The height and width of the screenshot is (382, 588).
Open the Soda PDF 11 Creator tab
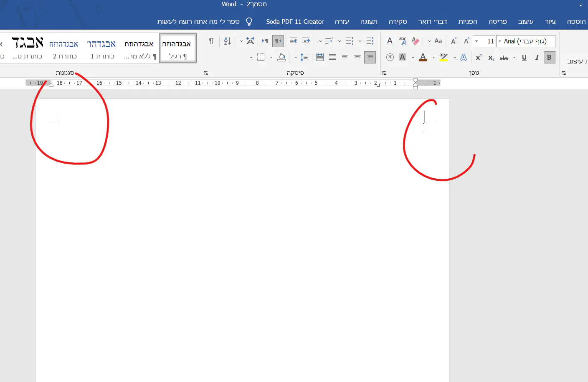pos(295,22)
